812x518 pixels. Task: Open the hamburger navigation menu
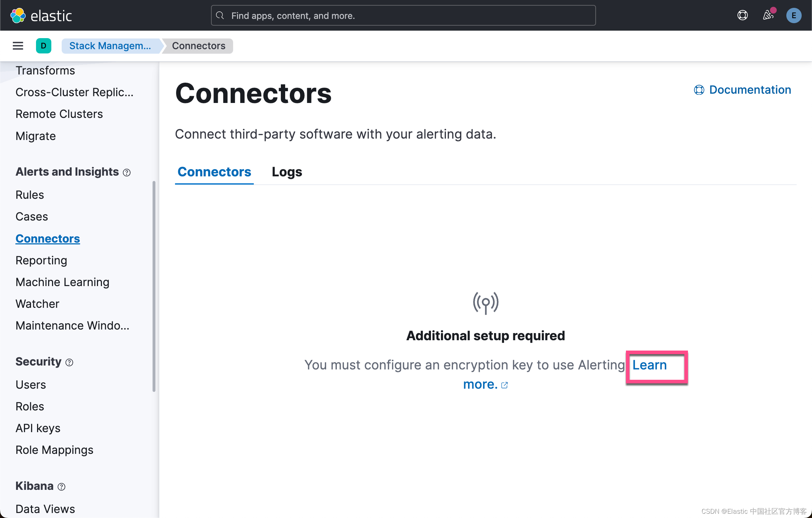pos(17,46)
